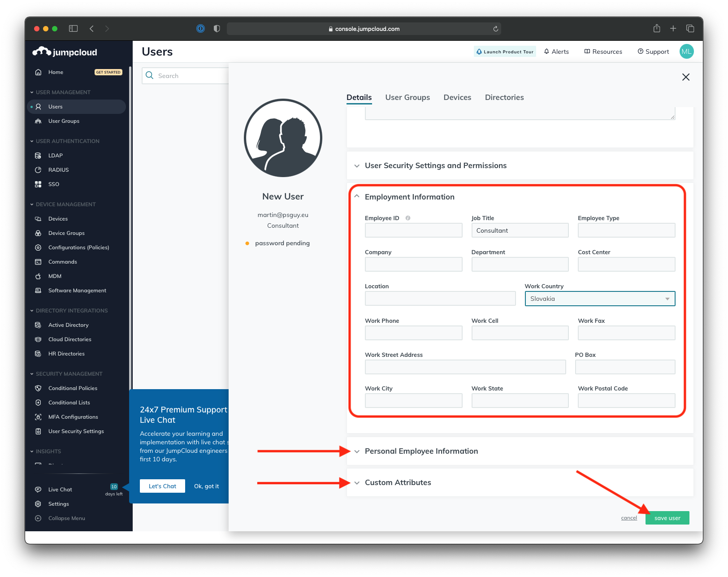728x577 pixels.
Task: Open Conditional Lists in the sidebar
Action: point(69,403)
